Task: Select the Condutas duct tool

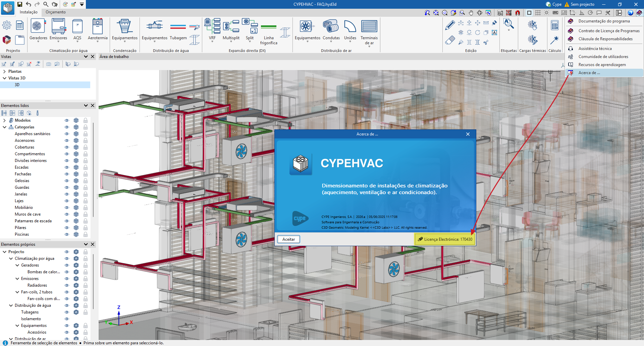Action: pos(331,27)
